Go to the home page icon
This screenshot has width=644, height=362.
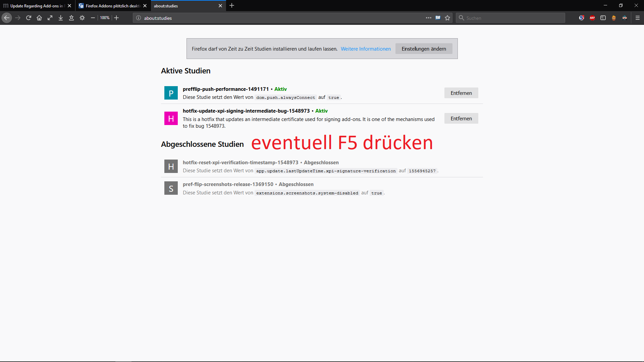[x=39, y=18]
